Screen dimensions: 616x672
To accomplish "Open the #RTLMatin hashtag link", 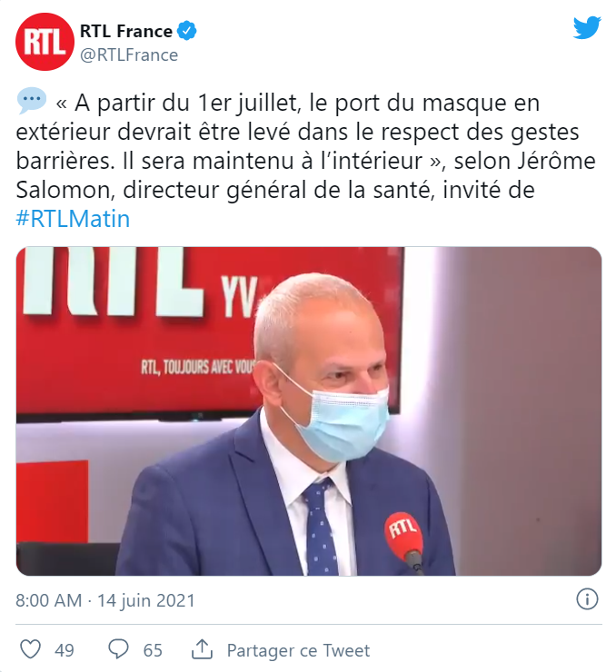I will tap(73, 219).
